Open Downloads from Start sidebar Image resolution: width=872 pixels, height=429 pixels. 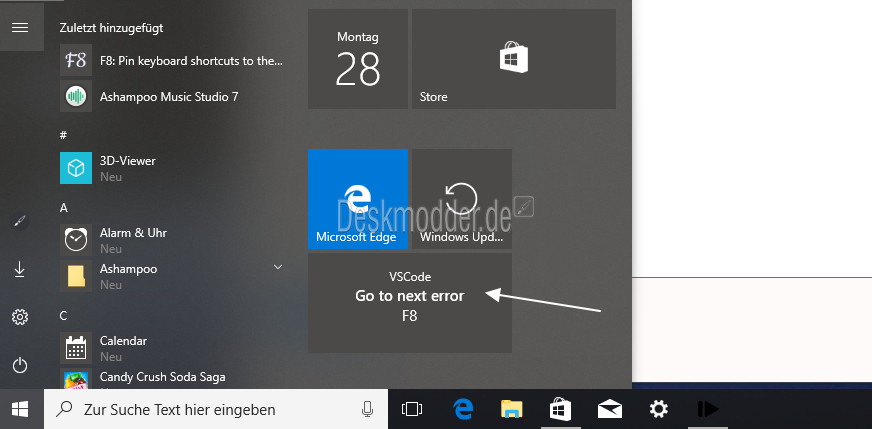20,269
